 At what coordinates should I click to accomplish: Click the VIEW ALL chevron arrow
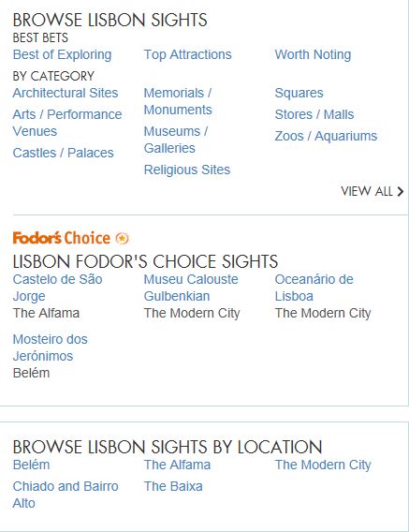[x=401, y=191]
